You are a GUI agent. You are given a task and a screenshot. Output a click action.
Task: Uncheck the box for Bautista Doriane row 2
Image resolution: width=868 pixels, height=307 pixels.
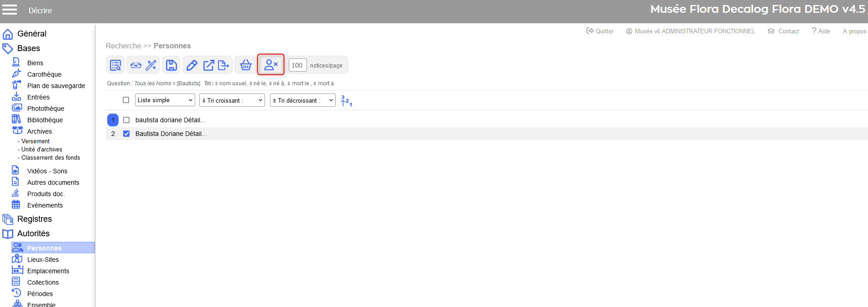pos(126,134)
